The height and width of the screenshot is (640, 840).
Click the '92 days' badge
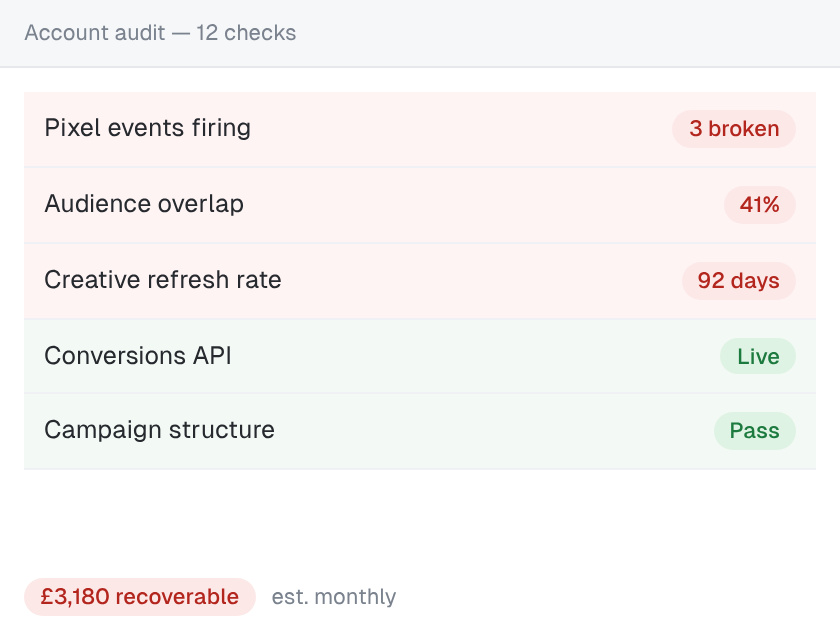(x=738, y=281)
